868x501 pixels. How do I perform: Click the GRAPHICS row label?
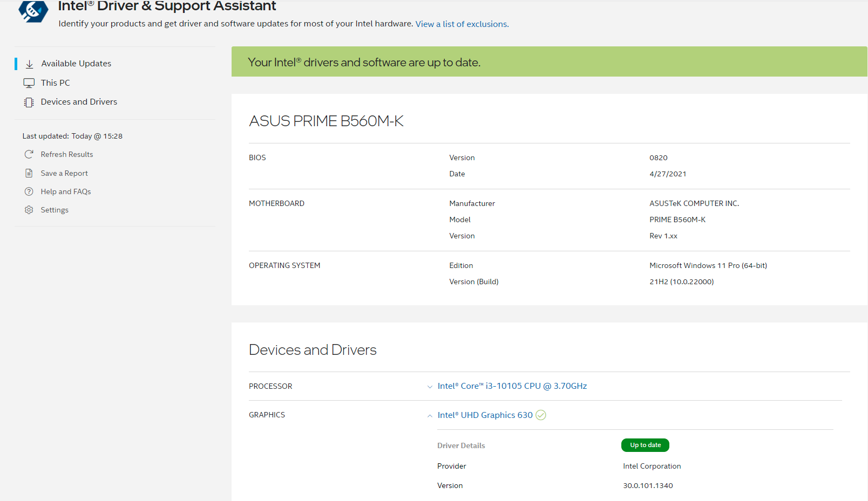pyautogui.click(x=267, y=415)
